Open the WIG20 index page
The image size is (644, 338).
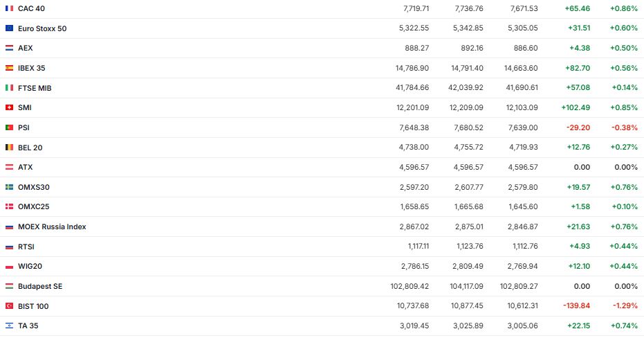click(30, 266)
